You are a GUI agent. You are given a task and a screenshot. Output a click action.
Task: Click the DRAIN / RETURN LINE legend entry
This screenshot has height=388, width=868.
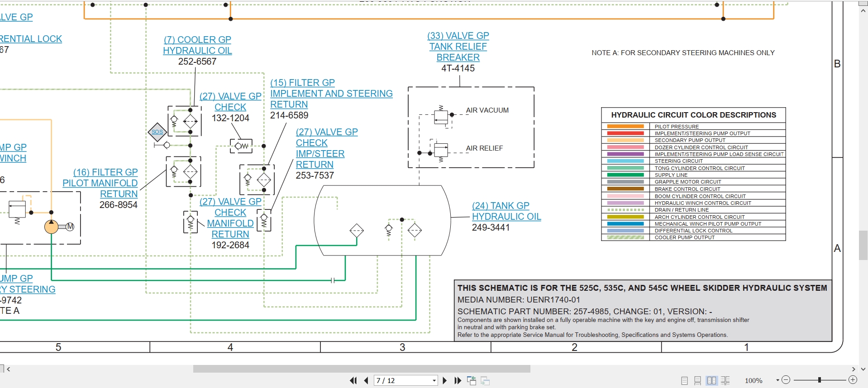tap(682, 210)
